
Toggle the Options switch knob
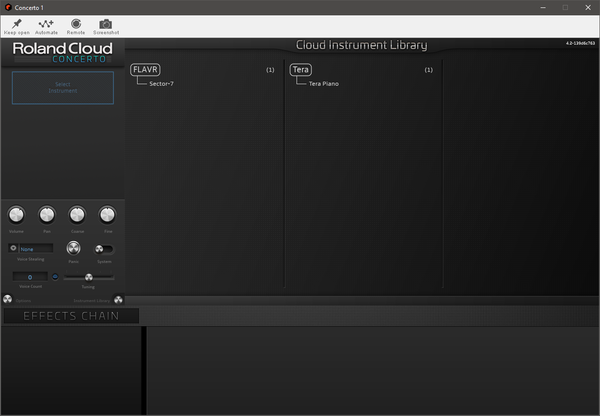(8, 299)
